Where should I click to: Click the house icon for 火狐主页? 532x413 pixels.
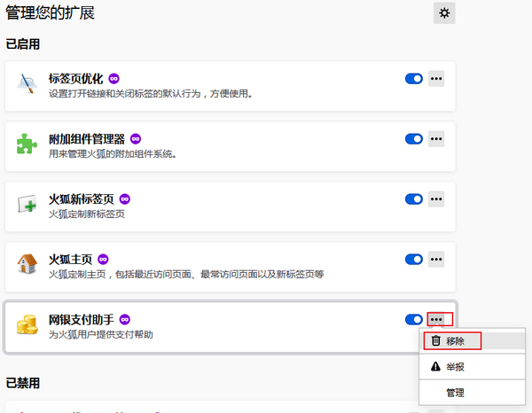(27, 264)
